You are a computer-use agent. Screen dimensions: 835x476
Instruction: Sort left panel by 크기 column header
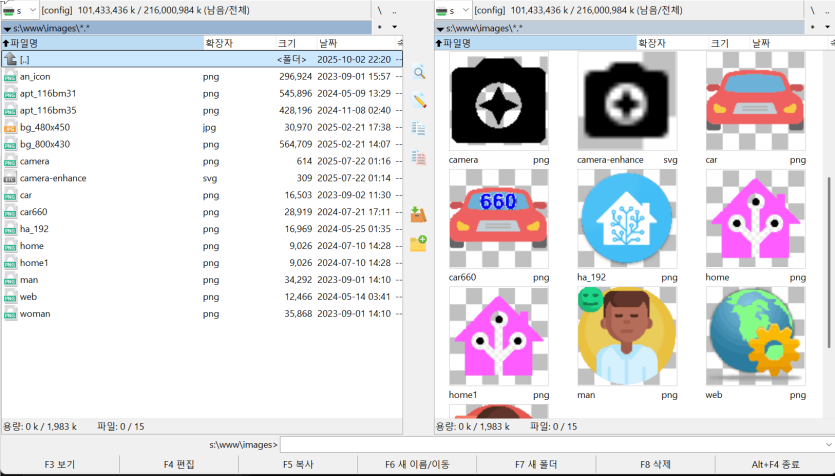(x=297, y=43)
